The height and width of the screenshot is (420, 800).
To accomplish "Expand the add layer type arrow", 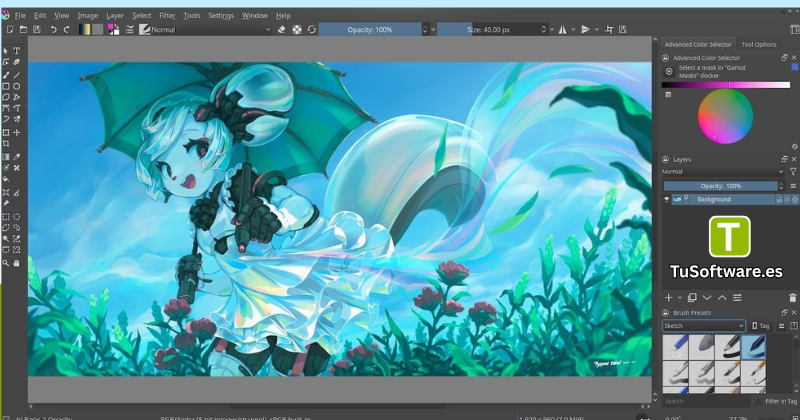I will pyautogui.click(x=680, y=298).
